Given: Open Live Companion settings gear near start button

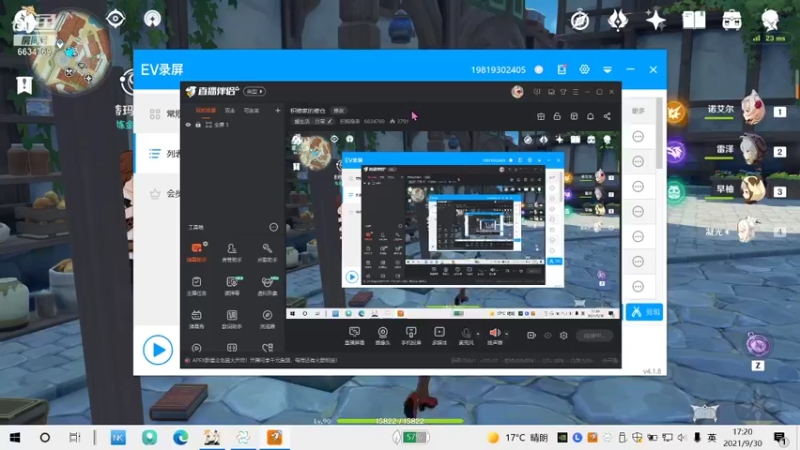Looking at the screenshot, I should point(563,336).
